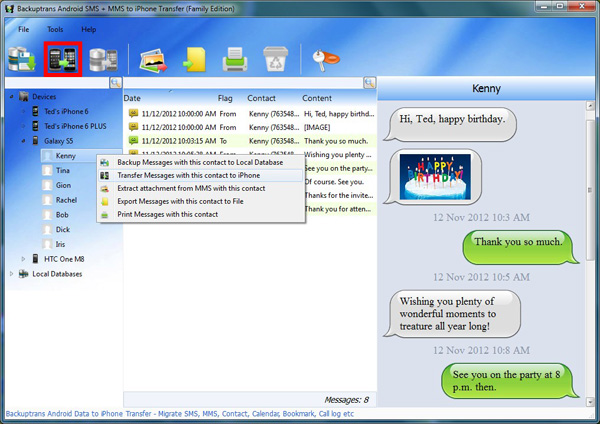This screenshot has width=600, height=424.
Task: Click the green icon in Thank you so much row
Action: [133, 140]
